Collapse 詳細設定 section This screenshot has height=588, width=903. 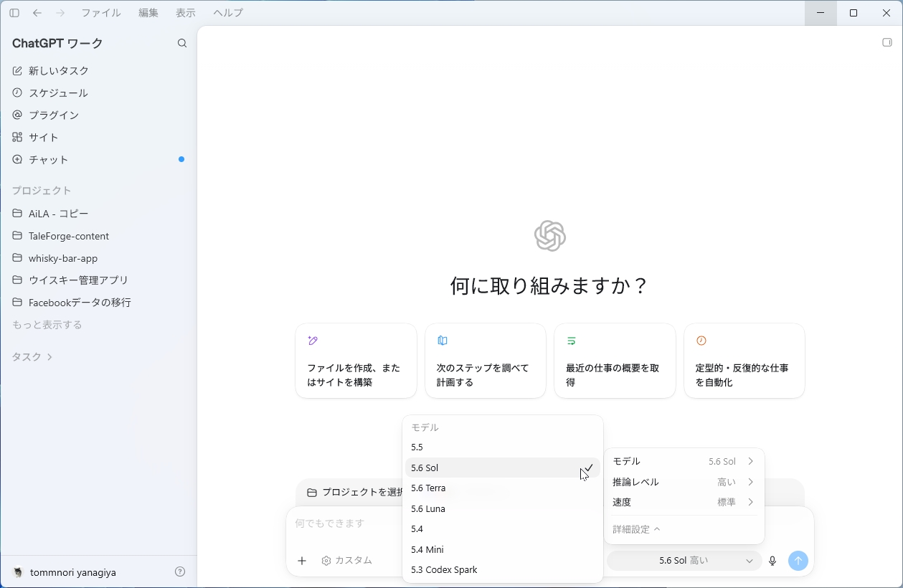pos(636,529)
